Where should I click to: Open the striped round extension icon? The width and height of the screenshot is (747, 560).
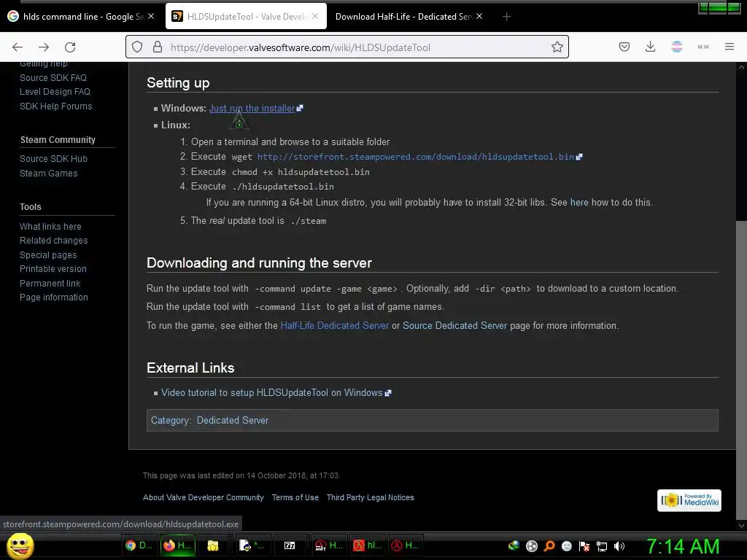(676, 47)
